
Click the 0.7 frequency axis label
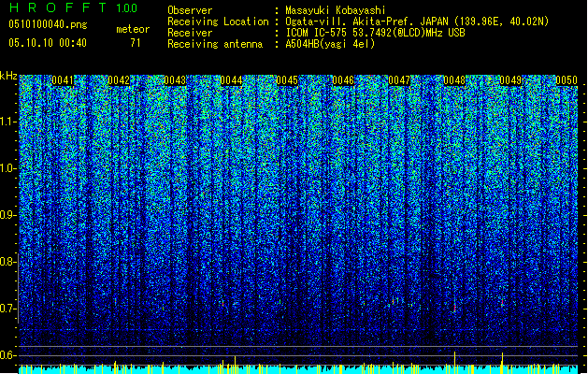pos(7,309)
